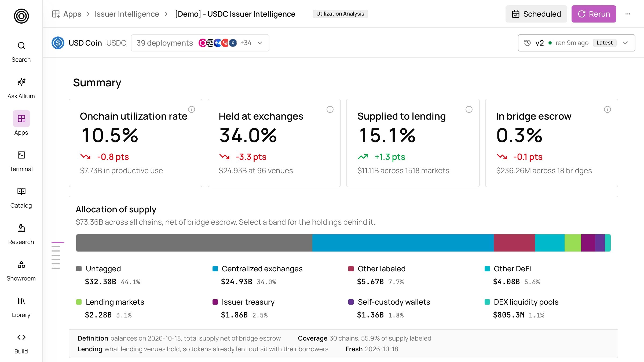Open Ask Allium in the sidebar
Viewport: 644px width, 362px height.
pos(21,88)
